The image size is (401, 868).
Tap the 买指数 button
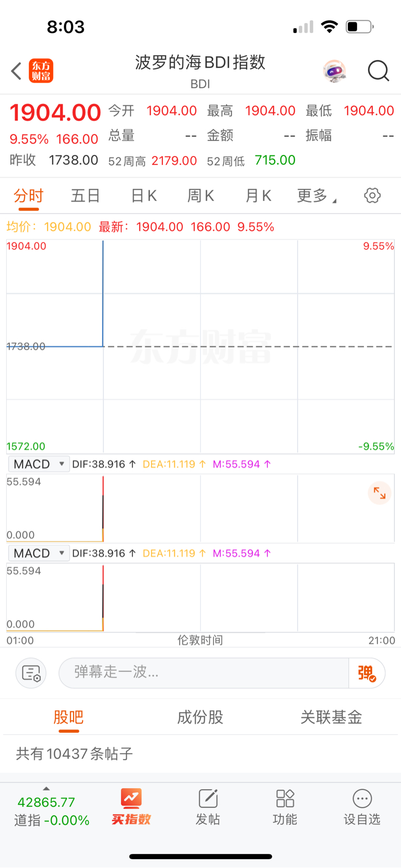[x=131, y=807]
